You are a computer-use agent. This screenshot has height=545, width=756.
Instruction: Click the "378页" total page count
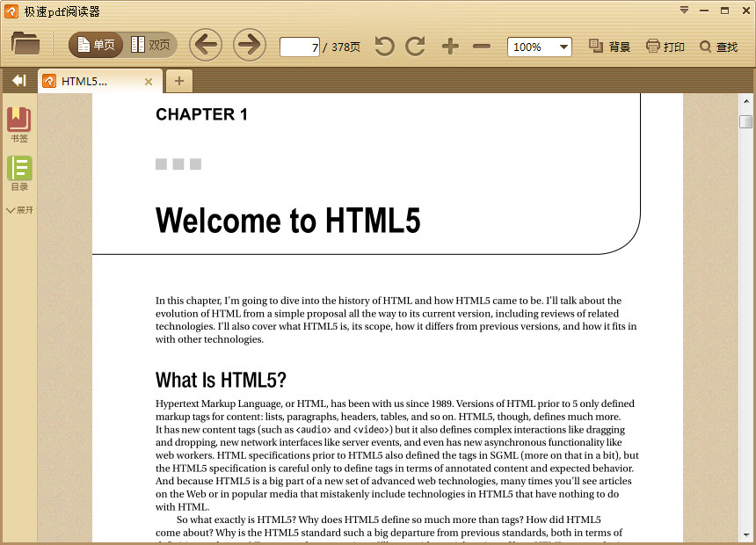(345, 47)
